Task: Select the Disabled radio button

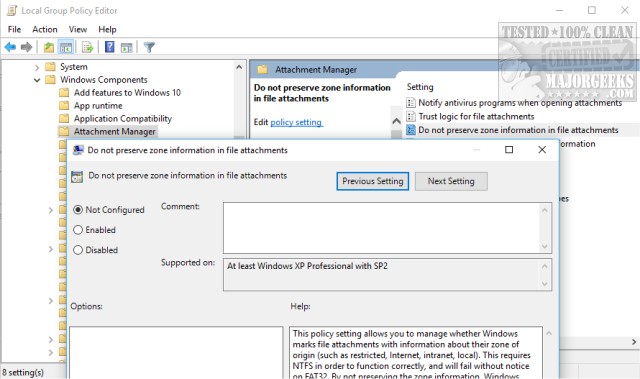Action: pyautogui.click(x=78, y=250)
